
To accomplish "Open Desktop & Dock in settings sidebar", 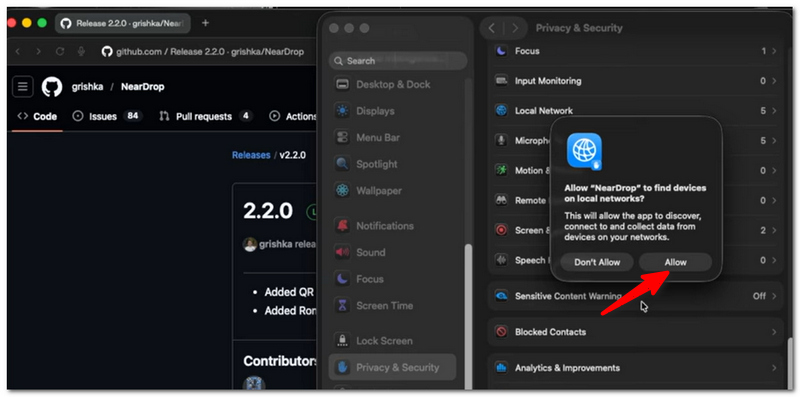I will [x=392, y=85].
